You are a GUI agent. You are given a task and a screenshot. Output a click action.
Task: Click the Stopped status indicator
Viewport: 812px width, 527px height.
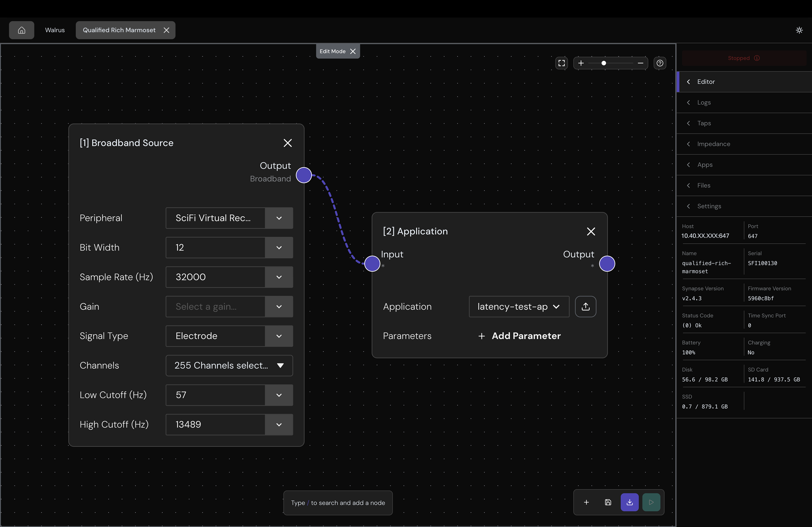pos(744,58)
